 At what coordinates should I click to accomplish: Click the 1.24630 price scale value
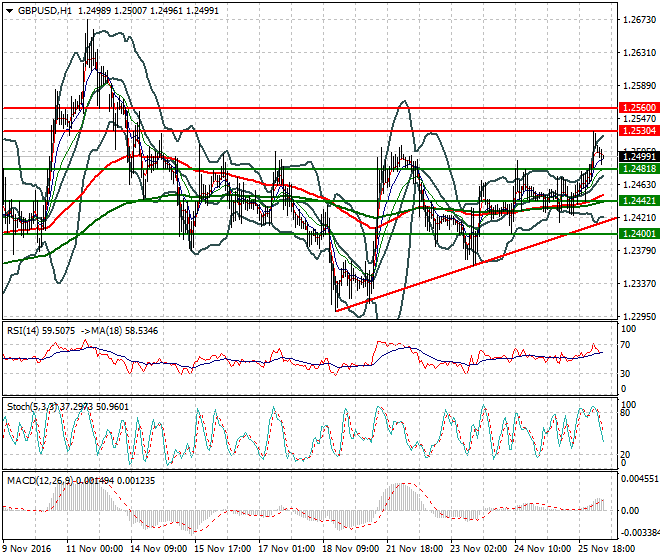click(x=639, y=184)
